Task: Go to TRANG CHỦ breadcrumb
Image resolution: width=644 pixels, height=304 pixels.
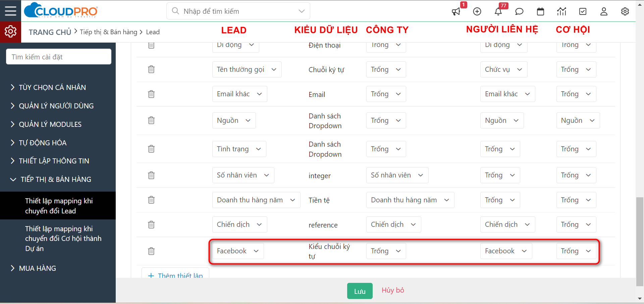Action: [50, 32]
